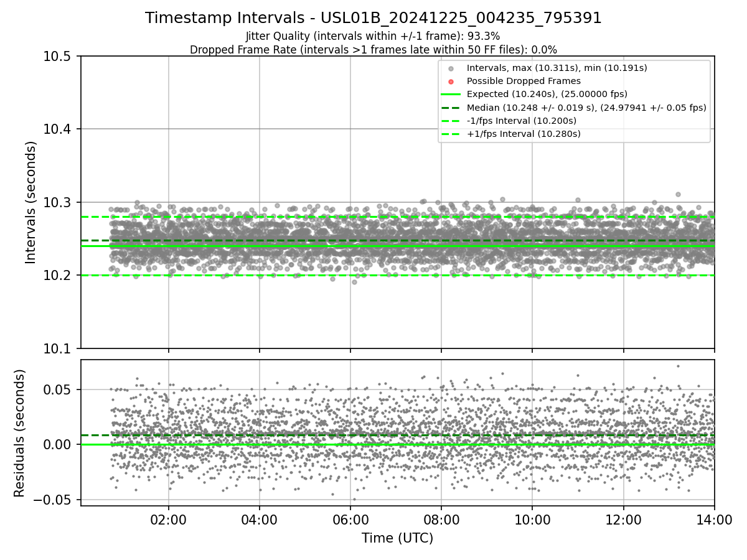Click the 04:00 time tick label
Screen dimensions: 747x560
(259, 519)
